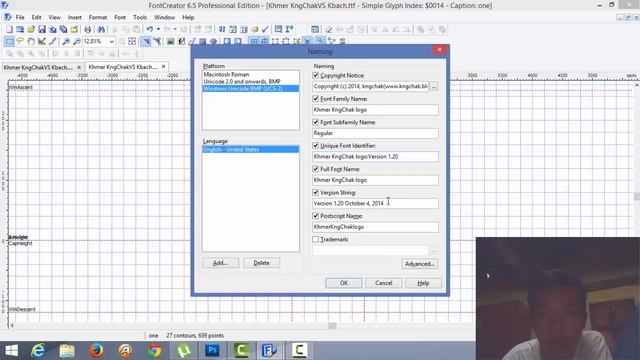This screenshot has width=640, height=360.
Task: Click the validate checkmark icon
Action: 265,29
